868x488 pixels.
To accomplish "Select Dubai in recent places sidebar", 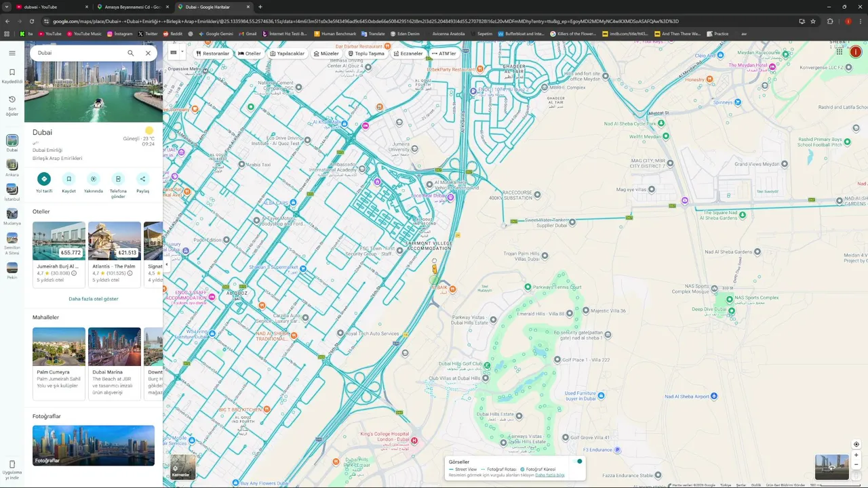I will click(12, 143).
